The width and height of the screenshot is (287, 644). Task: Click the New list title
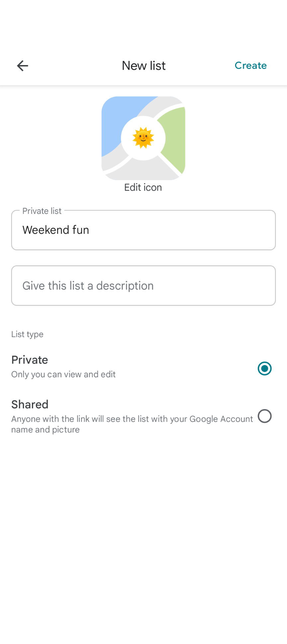pos(143,65)
